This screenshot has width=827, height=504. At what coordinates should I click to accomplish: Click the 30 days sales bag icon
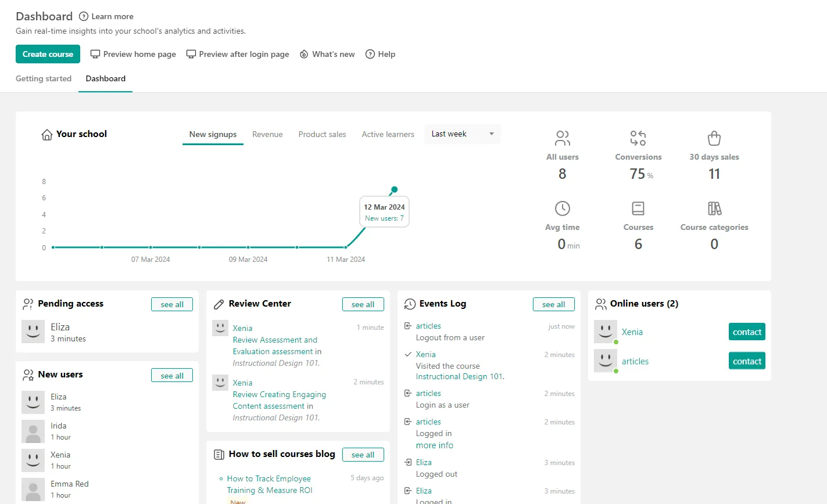[x=714, y=138]
